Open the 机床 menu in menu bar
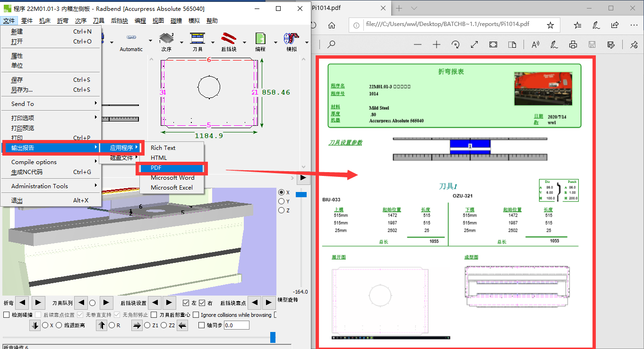The height and width of the screenshot is (349, 644). point(45,21)
